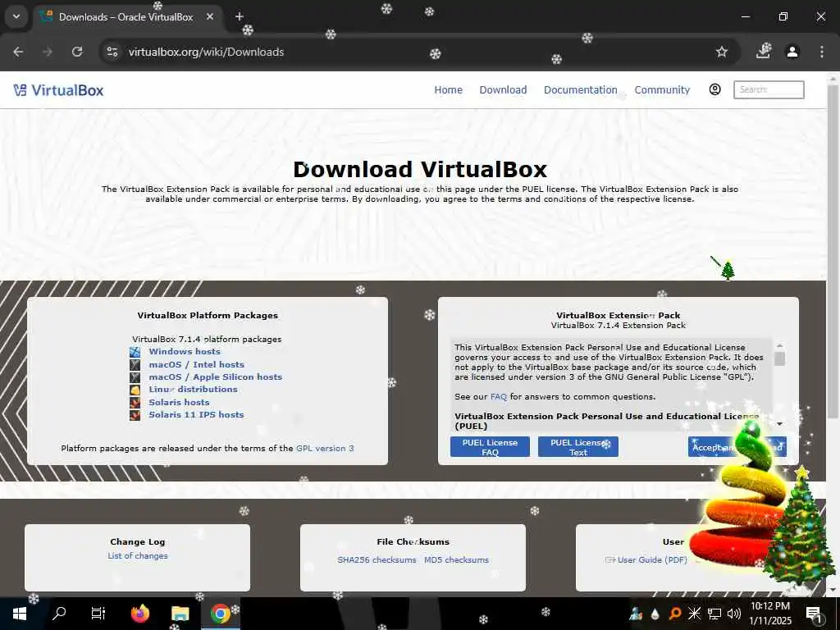This screenshot has width=840, height=630.
Task: Bookmark this page with the star icon
Action: pos(722,52)
